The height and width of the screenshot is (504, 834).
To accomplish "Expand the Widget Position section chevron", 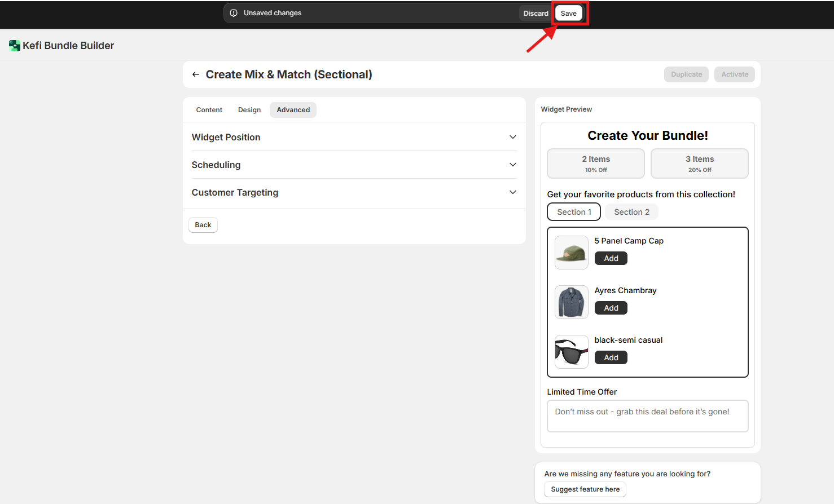I will 512,137.
